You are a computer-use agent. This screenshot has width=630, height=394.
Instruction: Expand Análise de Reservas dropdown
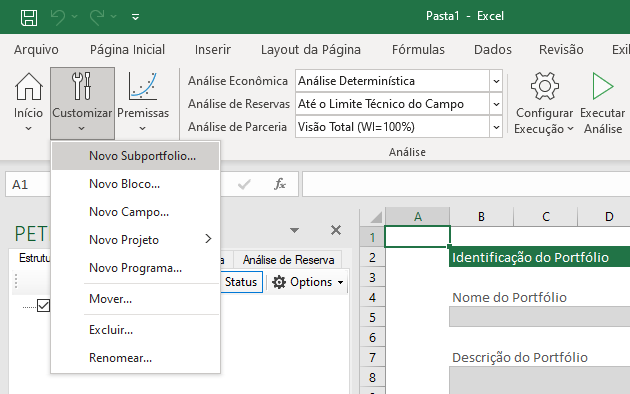[x=496, y=104]
